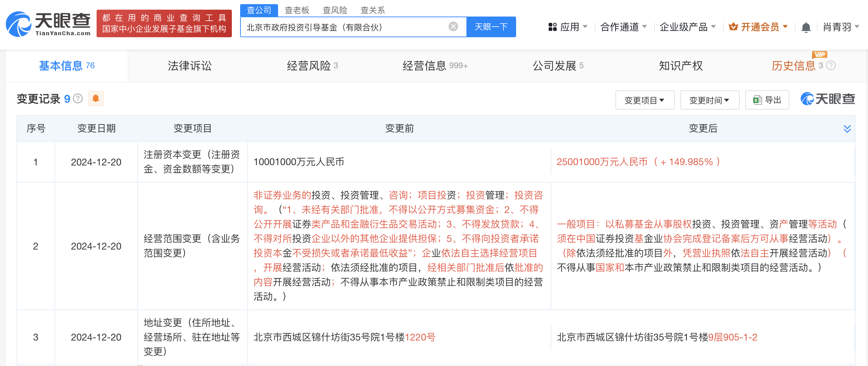Select the 基本信息 tab
Viewport: 868px width, 366px height.
coord(67,65)
